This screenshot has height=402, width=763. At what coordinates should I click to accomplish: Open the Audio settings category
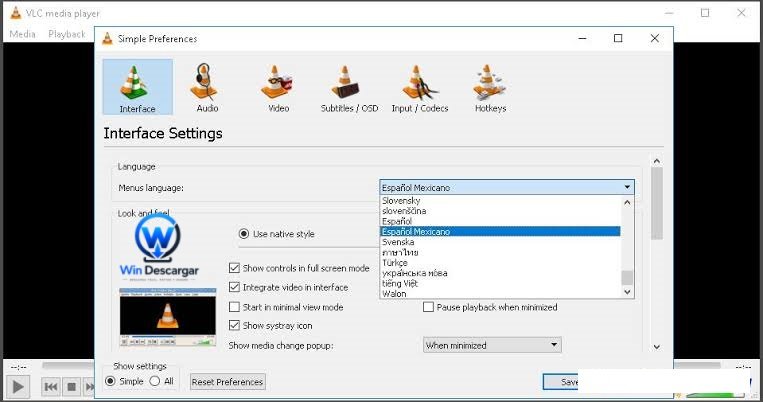click(x=207, y=87)
